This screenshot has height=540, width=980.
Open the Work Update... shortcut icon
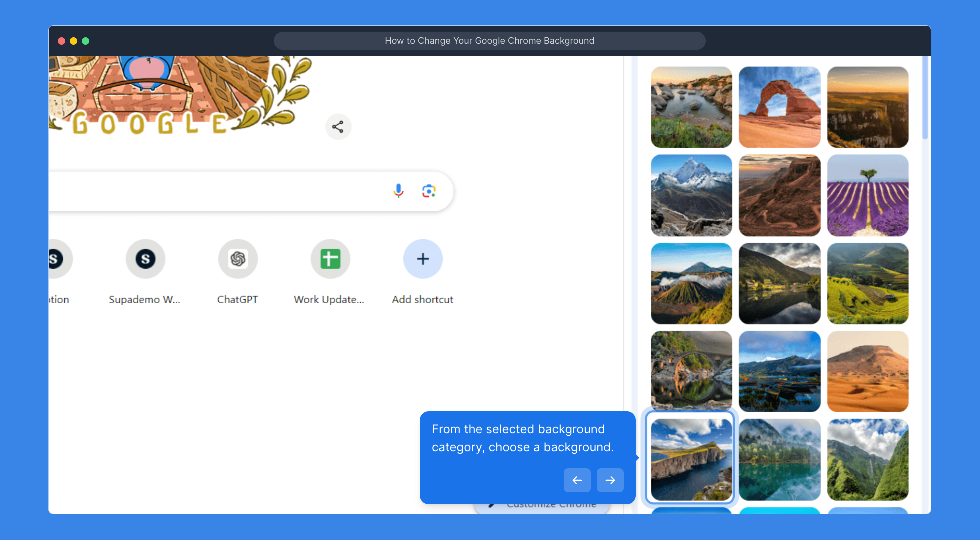point(330,259)
